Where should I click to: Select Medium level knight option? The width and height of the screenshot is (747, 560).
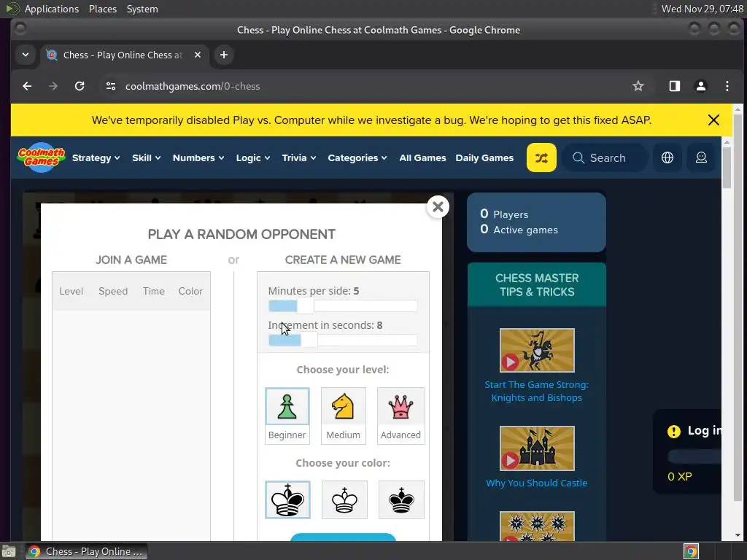coord(343,416)
